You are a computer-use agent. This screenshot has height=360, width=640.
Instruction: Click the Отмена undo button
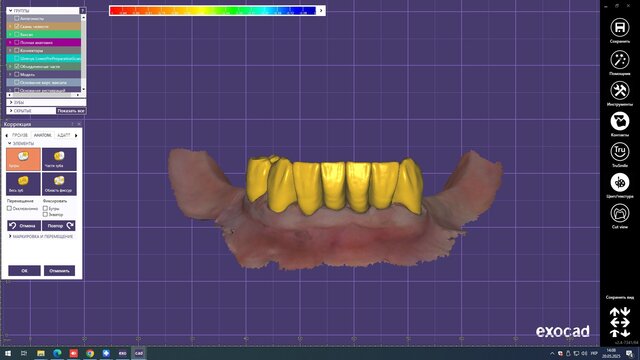pos(24,225)
